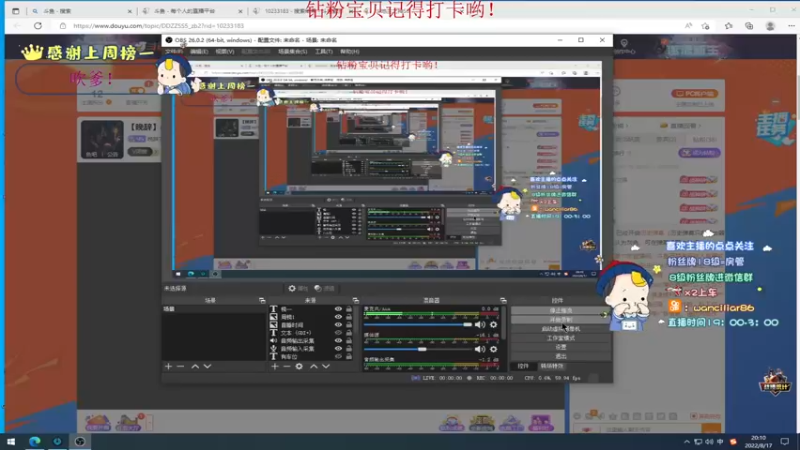
Task: Select the 场景 item in Scenes list
Action: (213, 309)
